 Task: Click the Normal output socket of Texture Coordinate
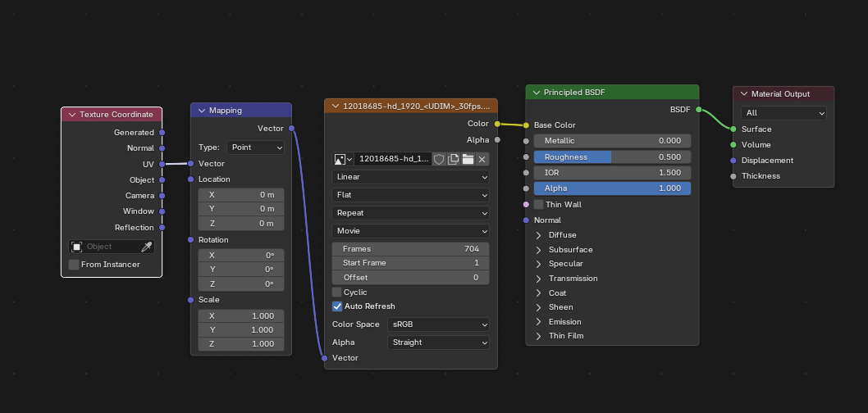pyautogui.click(x=162, y=148)
